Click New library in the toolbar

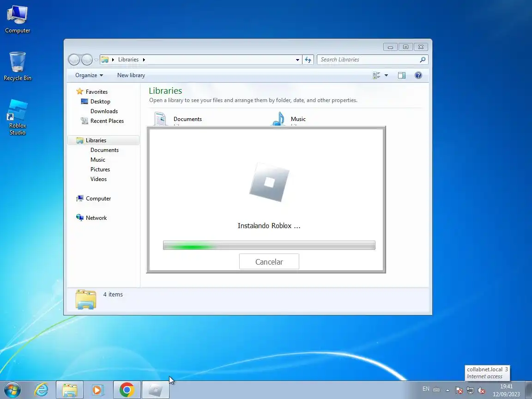(x=131, y=75)
